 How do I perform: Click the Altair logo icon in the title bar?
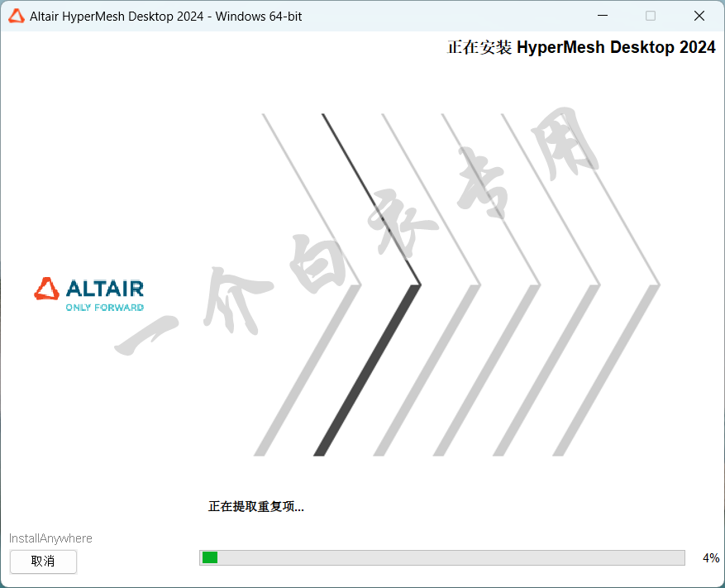(x=17, y=17)
